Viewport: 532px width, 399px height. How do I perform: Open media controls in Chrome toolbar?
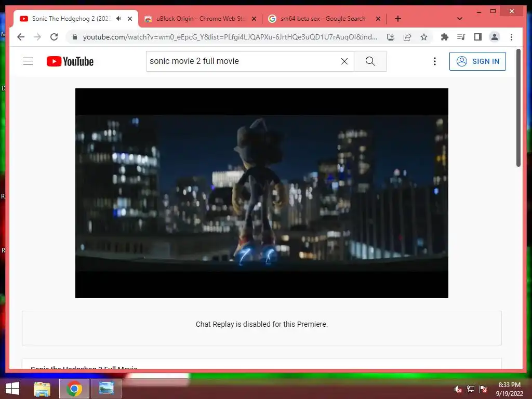click(x=461, y=37)
